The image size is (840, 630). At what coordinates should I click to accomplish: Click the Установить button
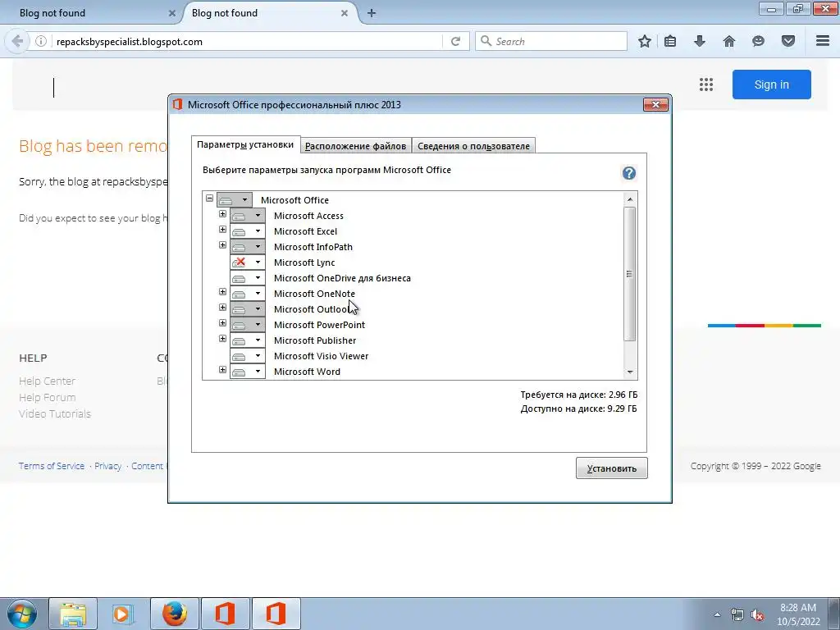pyautogui.click(x=612, y=468)
